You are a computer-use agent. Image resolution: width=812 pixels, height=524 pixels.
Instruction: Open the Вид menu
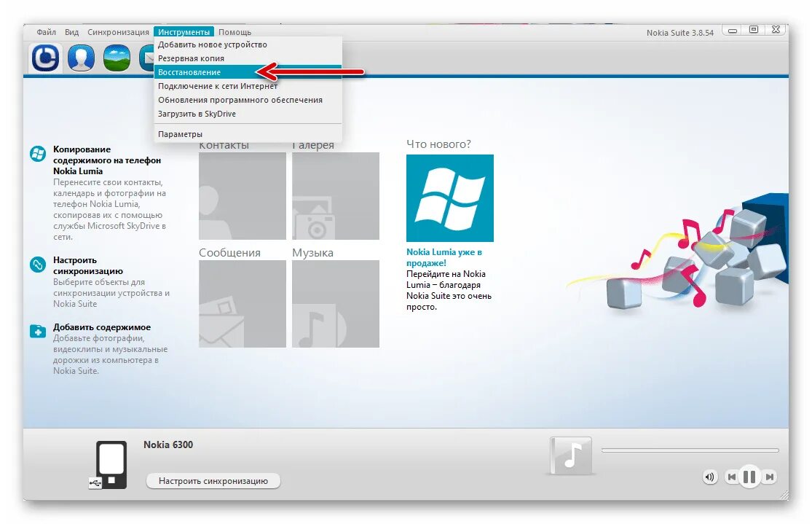[x=71, y=32]
